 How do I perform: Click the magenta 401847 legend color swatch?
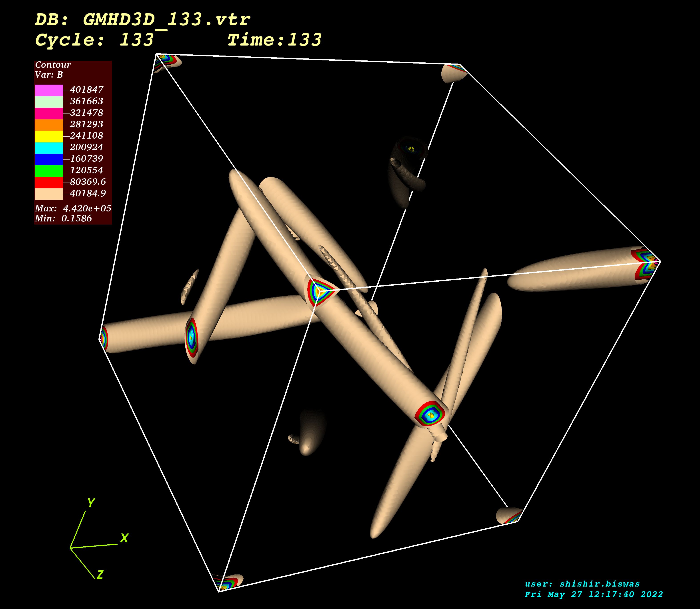(x=49, y=90)
